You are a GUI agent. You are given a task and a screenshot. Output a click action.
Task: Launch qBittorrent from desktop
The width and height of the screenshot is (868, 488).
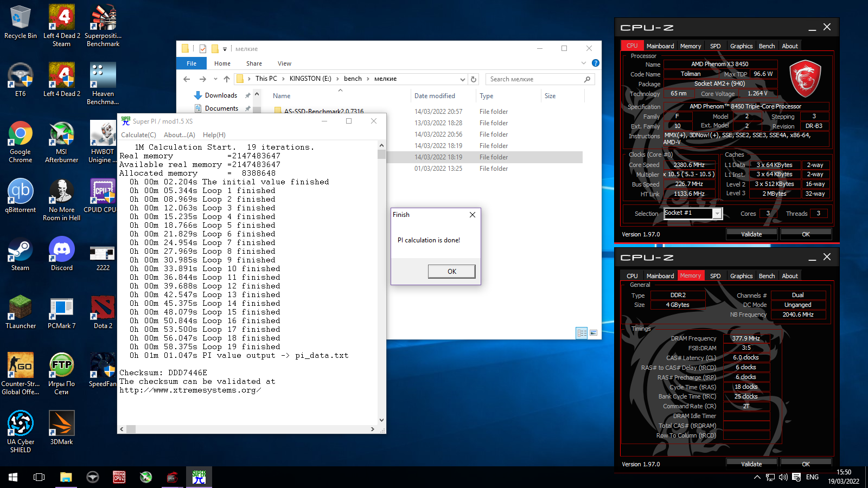21,196
